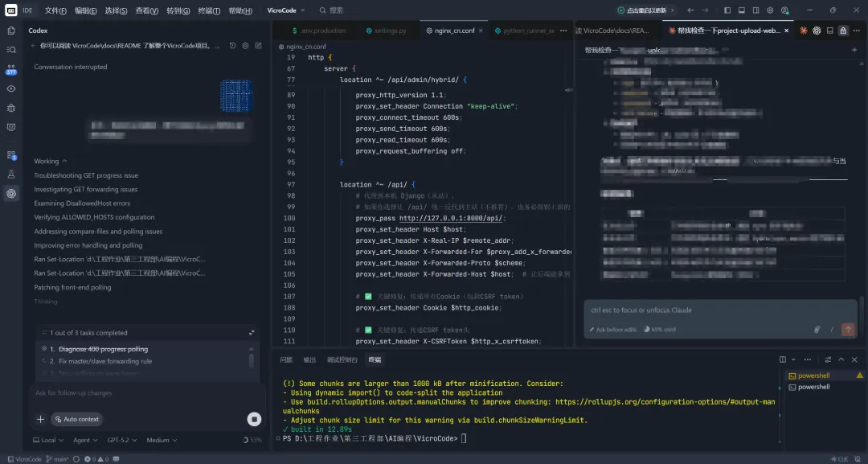Add attachment with plus button in Codex input

pyautogui.click(x=40, y=419)
